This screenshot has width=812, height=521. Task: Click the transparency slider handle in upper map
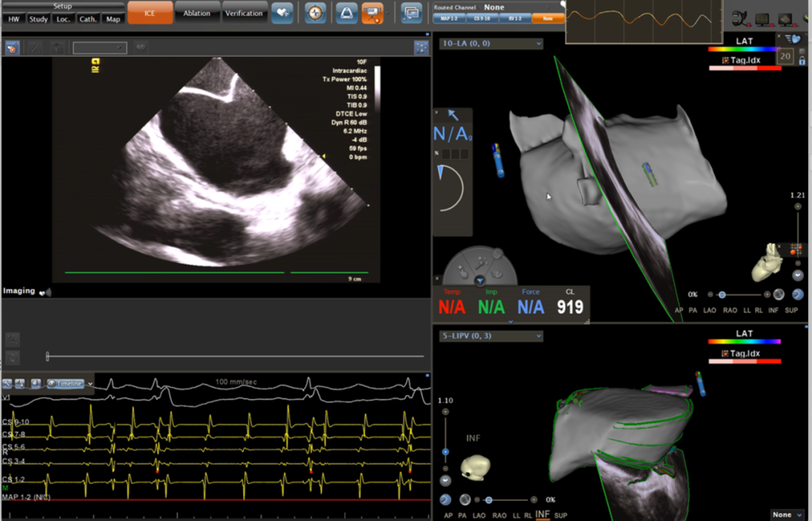[x=722, y=295]
